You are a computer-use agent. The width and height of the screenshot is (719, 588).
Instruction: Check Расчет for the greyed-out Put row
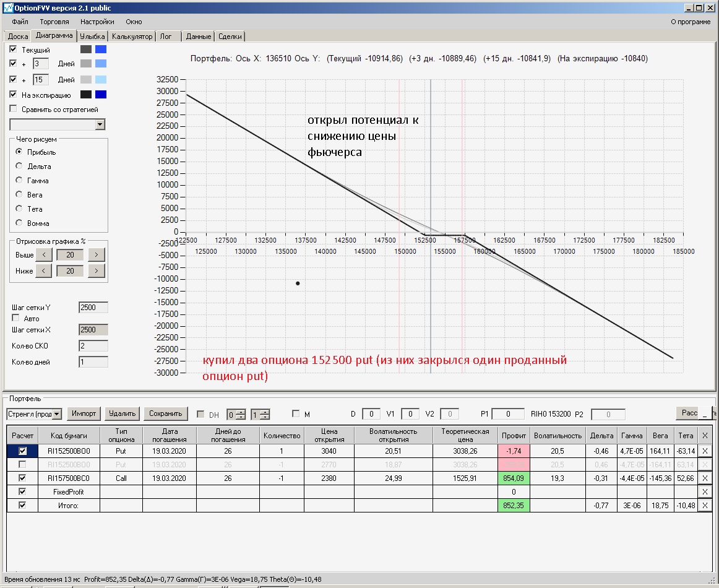coord(22,464)
